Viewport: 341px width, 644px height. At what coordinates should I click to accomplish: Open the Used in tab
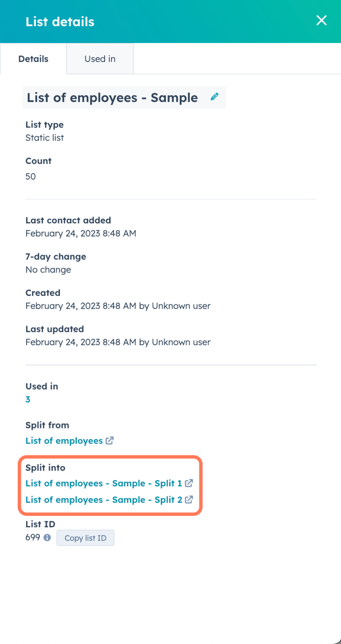[100, 59]
